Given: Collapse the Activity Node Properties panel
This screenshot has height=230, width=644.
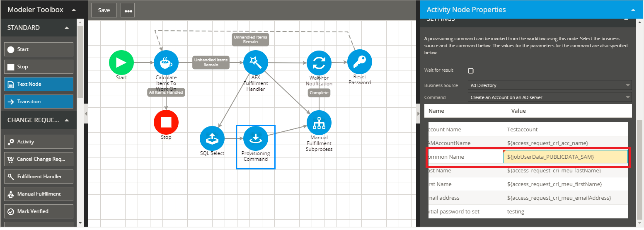Looking at the screenshot, I should pos(633,10).
